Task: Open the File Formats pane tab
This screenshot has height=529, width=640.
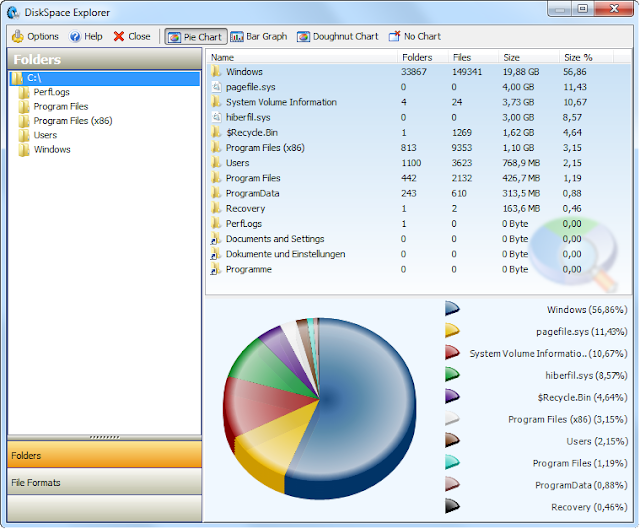Action: [104, 482]
